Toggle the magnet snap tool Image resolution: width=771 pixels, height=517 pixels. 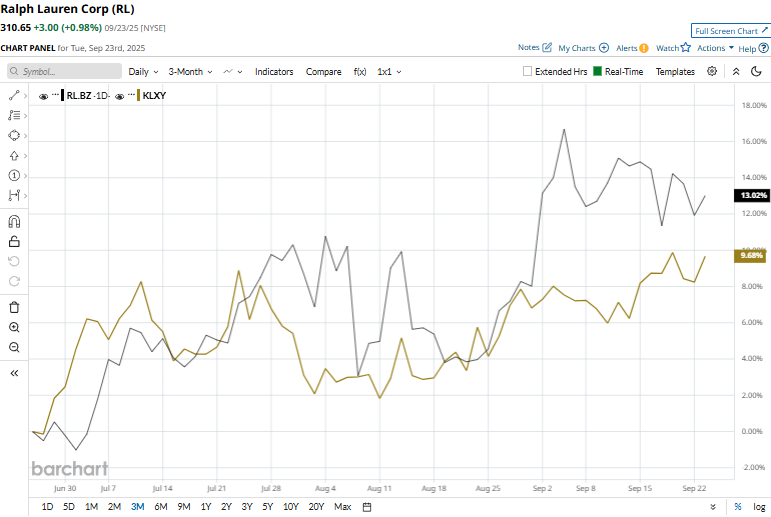click(x=14, y=221)
